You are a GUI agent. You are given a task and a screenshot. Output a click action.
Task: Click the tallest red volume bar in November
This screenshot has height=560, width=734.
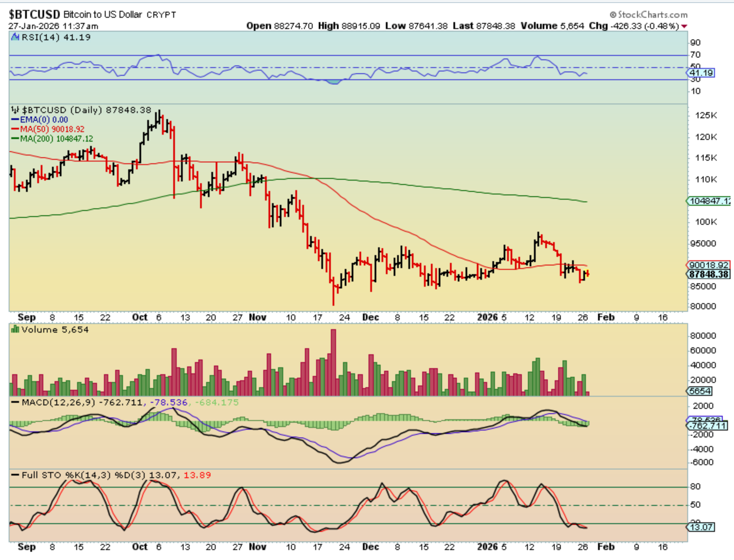click(333, 363)
